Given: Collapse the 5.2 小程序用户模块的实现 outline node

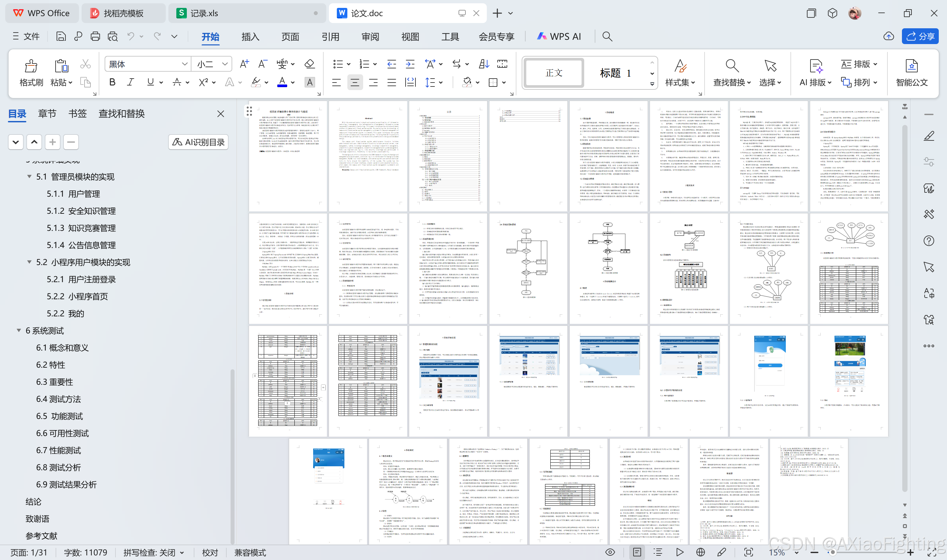Looking at the screenshot, I should pos(29,262).
